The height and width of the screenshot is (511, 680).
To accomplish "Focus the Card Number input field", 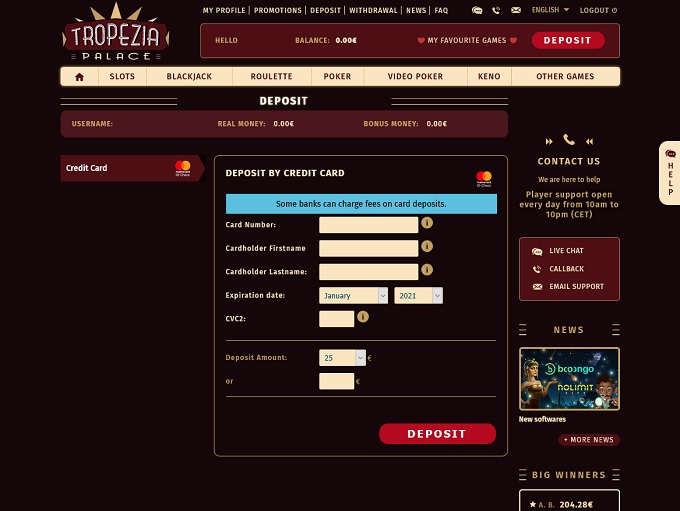I will [369, 225].
